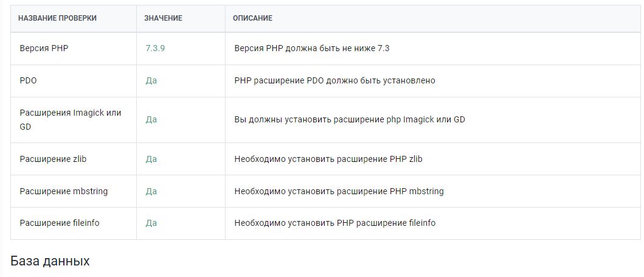Viewport: 644px width, 277px height.
Task: Click the PHP zlib description text
Action: 328,159
